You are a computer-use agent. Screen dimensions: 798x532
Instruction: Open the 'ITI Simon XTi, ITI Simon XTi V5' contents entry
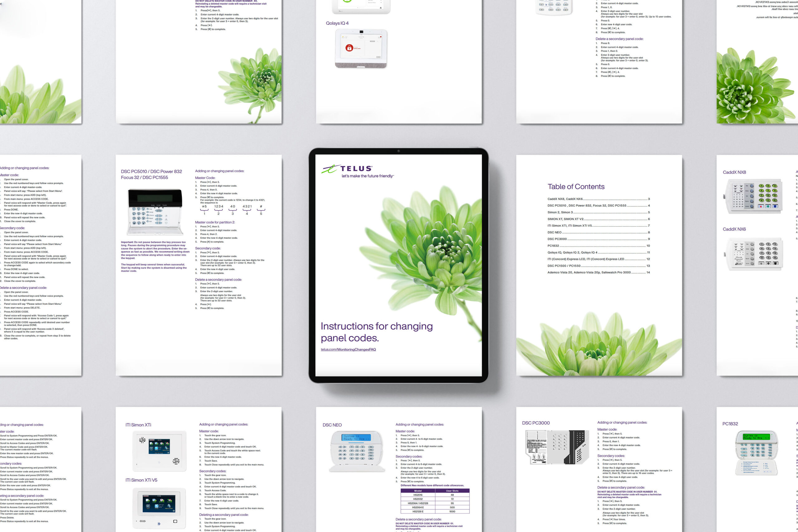598,226
